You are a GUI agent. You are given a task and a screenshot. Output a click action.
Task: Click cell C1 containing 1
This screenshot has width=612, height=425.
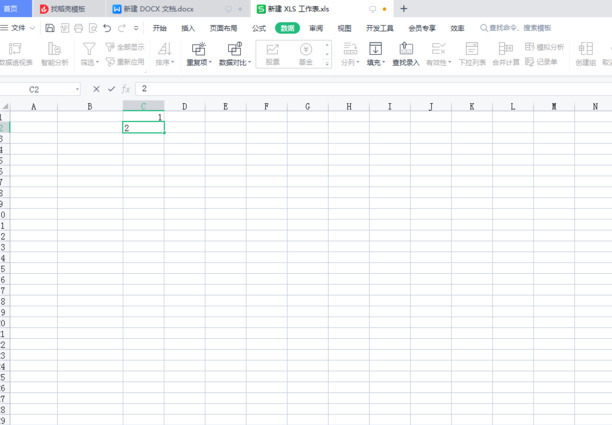coord(143,117)
